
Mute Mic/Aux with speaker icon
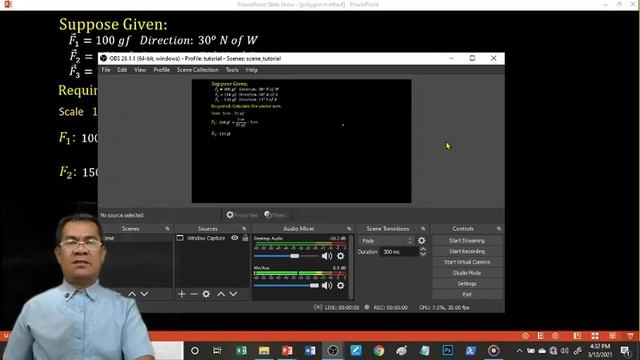click(x=327, y=286)
